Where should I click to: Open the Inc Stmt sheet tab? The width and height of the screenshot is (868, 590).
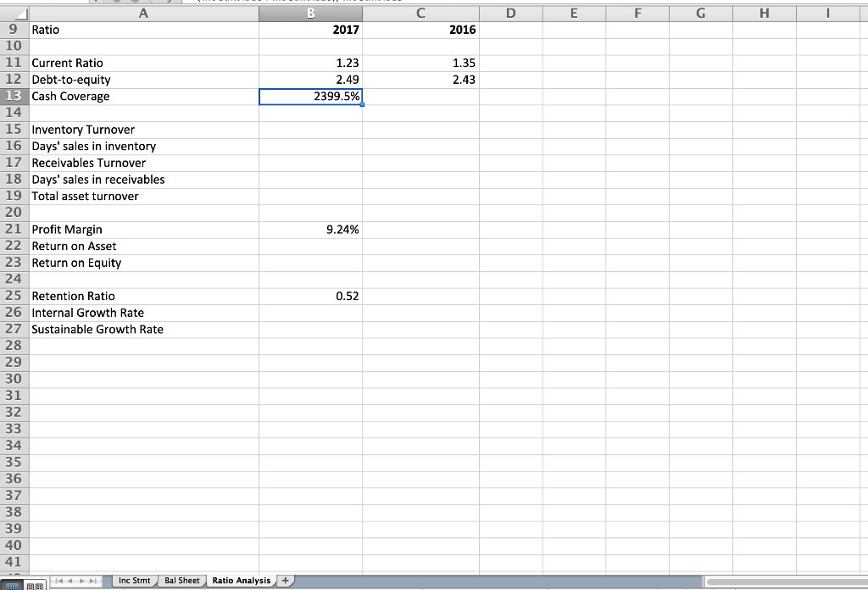tap(135, 581)
